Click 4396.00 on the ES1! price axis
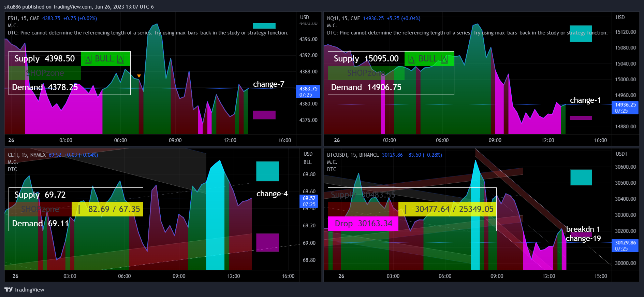 coord(308,39)
